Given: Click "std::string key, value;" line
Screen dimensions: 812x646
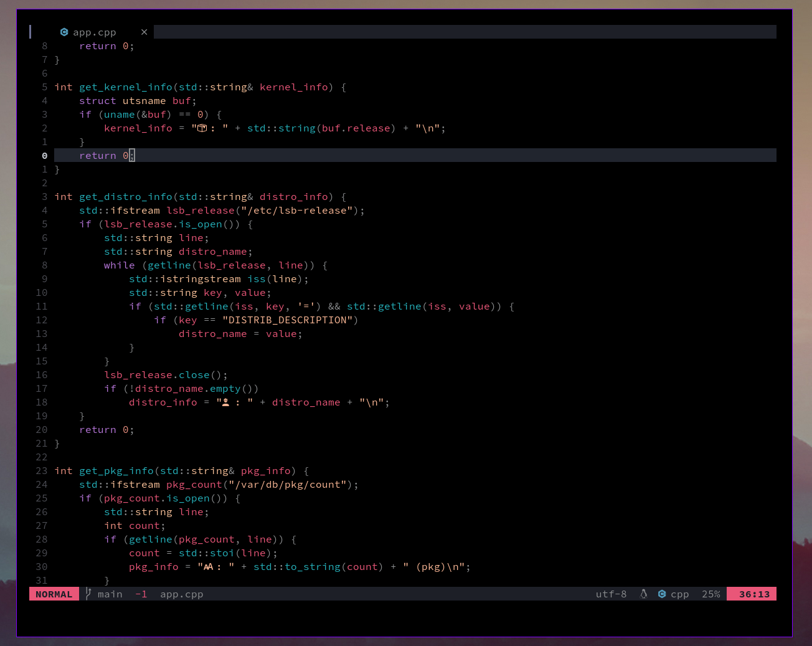Looking at the screenshot, I should pyautogui.click(x=201, y=293).
